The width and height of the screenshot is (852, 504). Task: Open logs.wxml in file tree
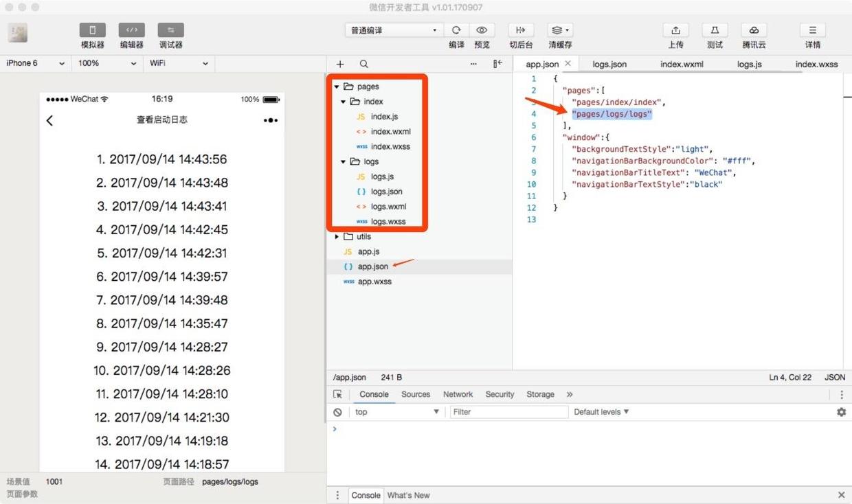click(388, 207)
